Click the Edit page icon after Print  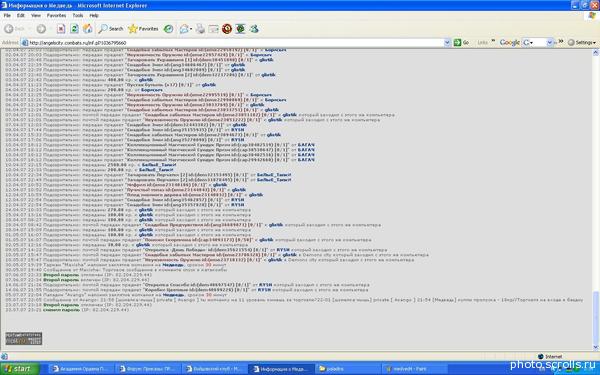(214, 29)
